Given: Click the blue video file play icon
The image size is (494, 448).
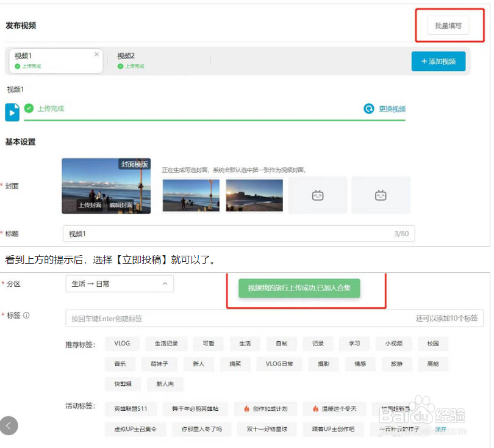Looking at the screenshot, I should click(12, 112).
